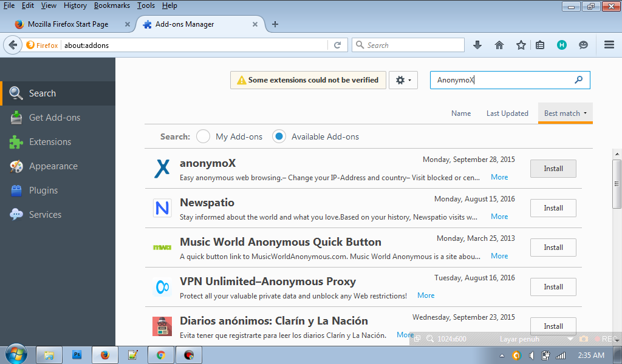The image size is (622, 364).
Task: Open the File menu
Action: 9,5
